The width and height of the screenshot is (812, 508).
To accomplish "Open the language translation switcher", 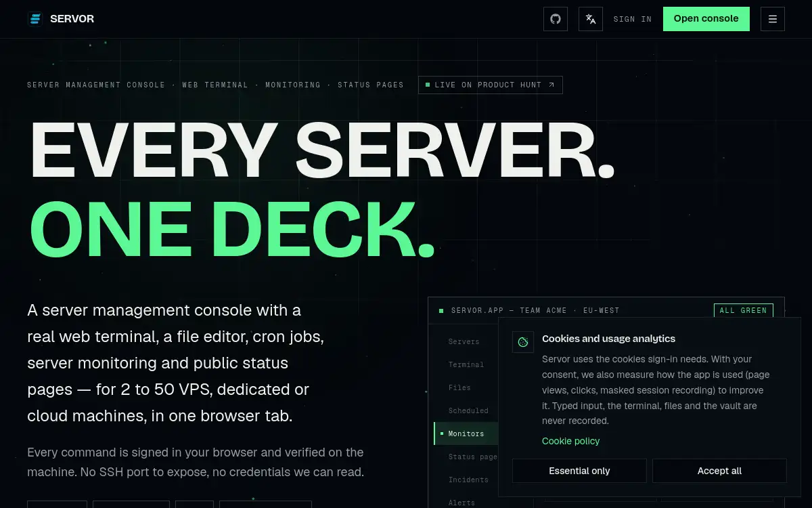I will [591, 19].
